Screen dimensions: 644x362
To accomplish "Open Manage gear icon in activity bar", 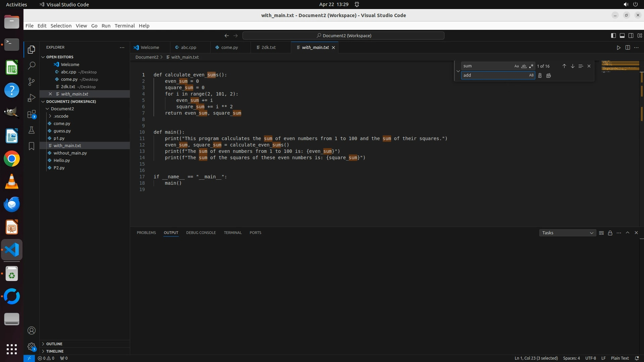I will [32, 346].
